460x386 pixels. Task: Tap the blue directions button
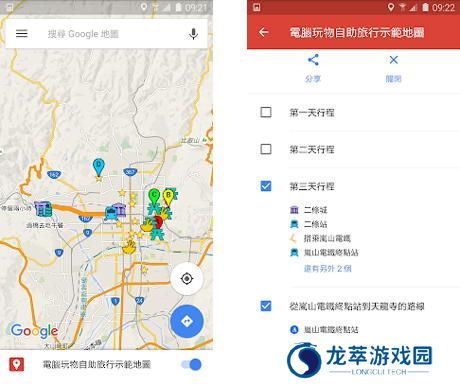click(x=187, y=321)
